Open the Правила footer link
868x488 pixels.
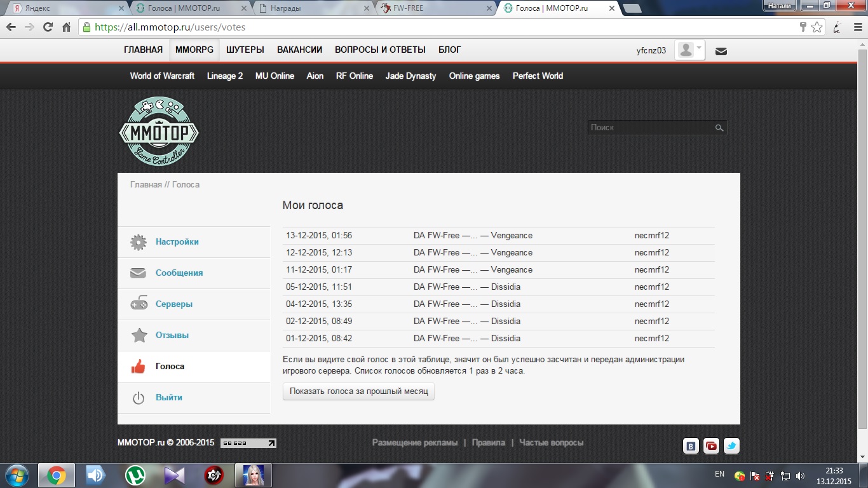pyautogui.click(x=489, y=443)
